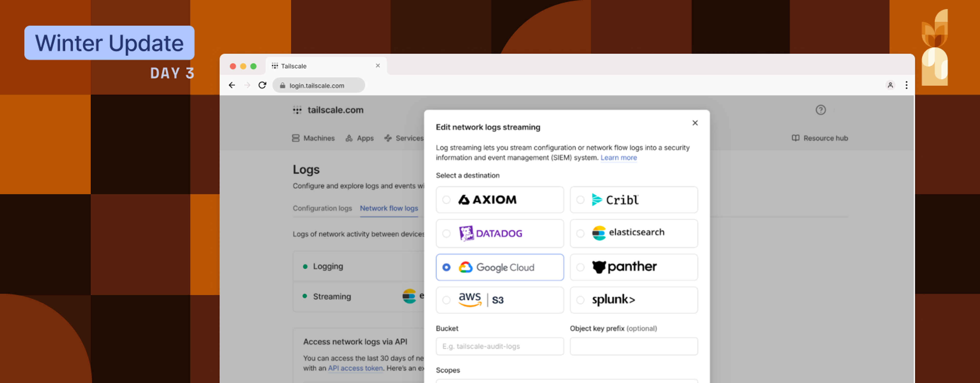This screenshot has height=383, width=980.
Task: Click the Google Cloud logo
Action: (x=496, y=267)
